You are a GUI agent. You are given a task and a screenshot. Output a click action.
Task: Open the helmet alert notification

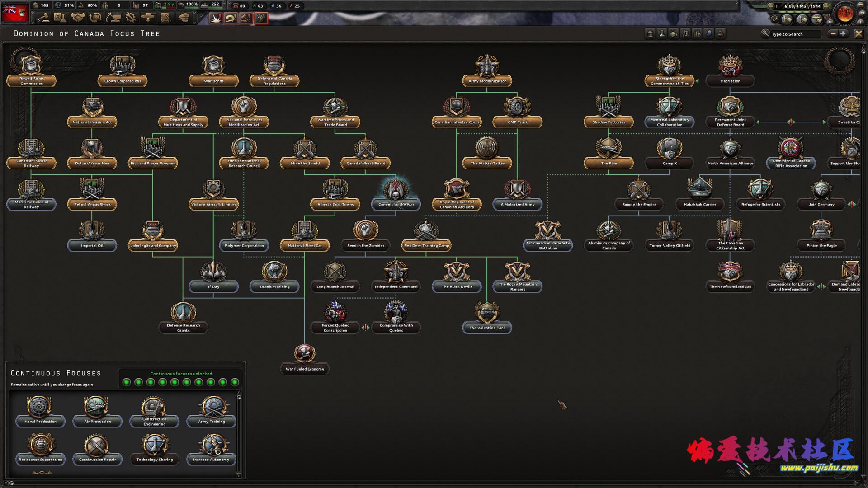[231, 18]
